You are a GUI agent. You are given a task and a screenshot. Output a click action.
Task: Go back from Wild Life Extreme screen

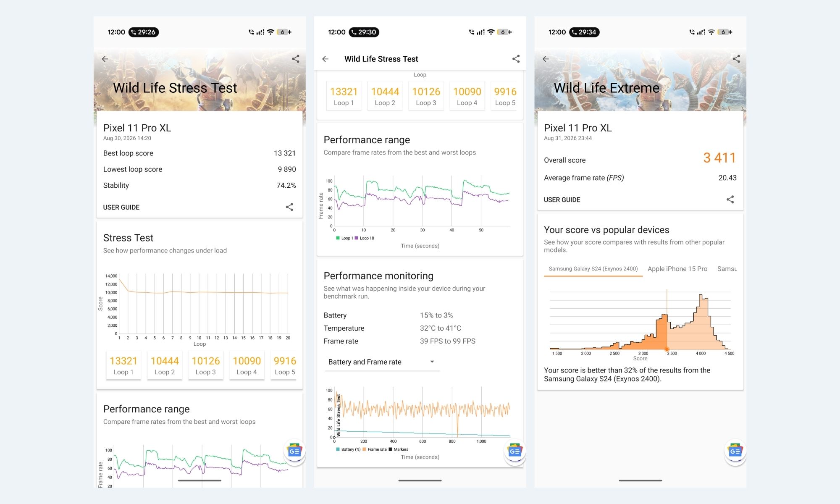point(546,59)
